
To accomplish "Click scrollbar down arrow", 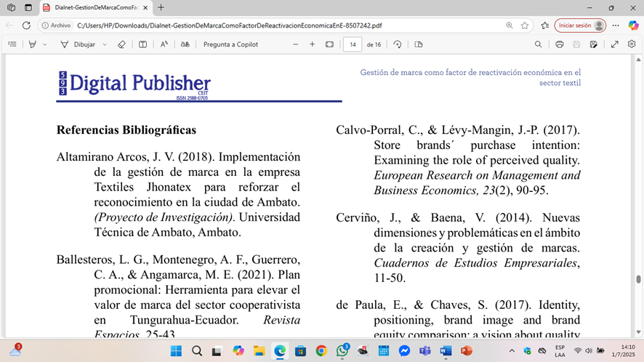I will [638, 332].
